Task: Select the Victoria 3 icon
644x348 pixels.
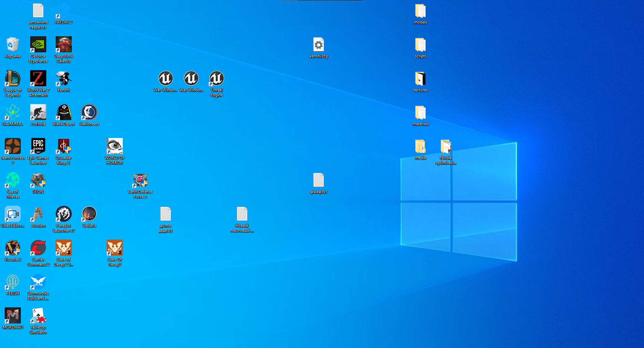Action: click(13, 251)
